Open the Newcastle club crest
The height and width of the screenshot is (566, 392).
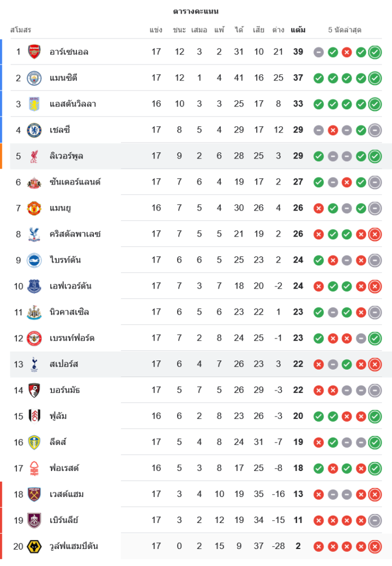(x=35, y=312)
